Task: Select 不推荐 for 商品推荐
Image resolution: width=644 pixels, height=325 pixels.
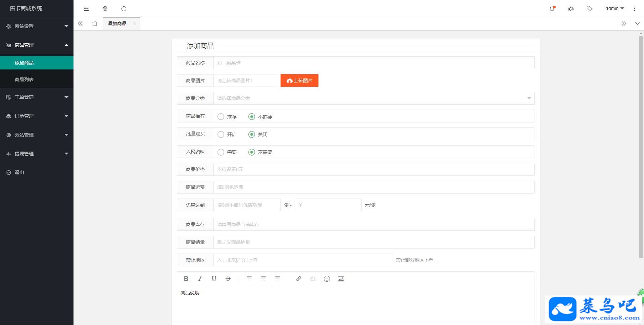Action: click(x=260, y=117)
